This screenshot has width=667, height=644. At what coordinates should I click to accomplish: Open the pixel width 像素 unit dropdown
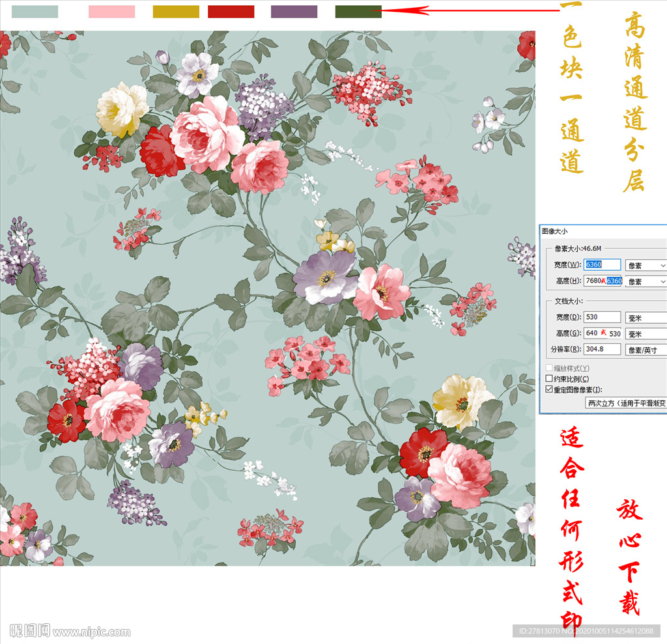[x=646, y=265]
